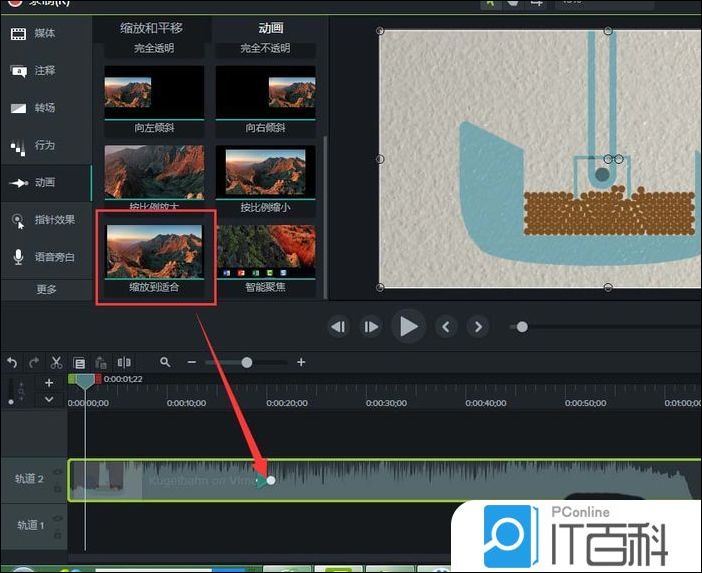
Task: Click the timeline zoom magnifier icon
Action: 165,362
